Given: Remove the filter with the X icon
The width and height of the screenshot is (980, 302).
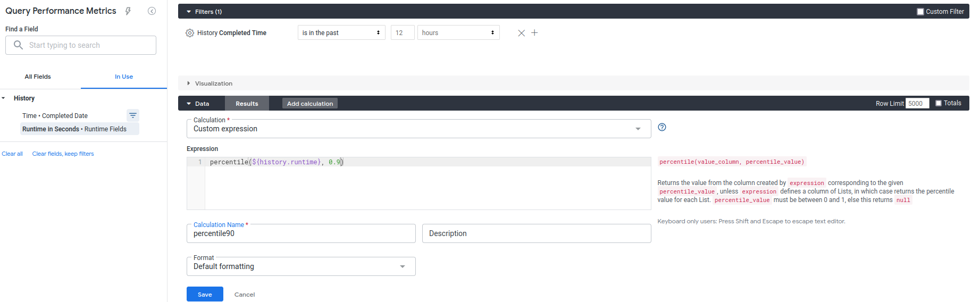Looking at the screenshot, I should (x=521, y=33).
